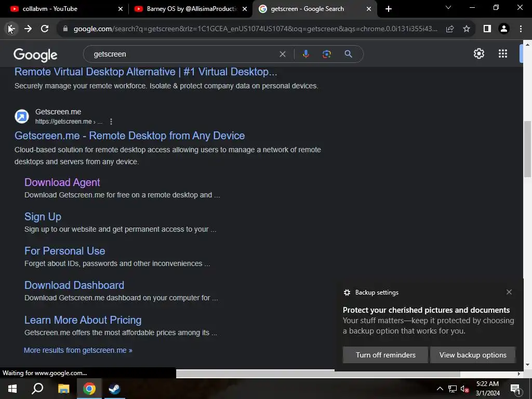Open Remote Virtual Desktop Alternative result
532x399 pixels.
pos(146,72)
